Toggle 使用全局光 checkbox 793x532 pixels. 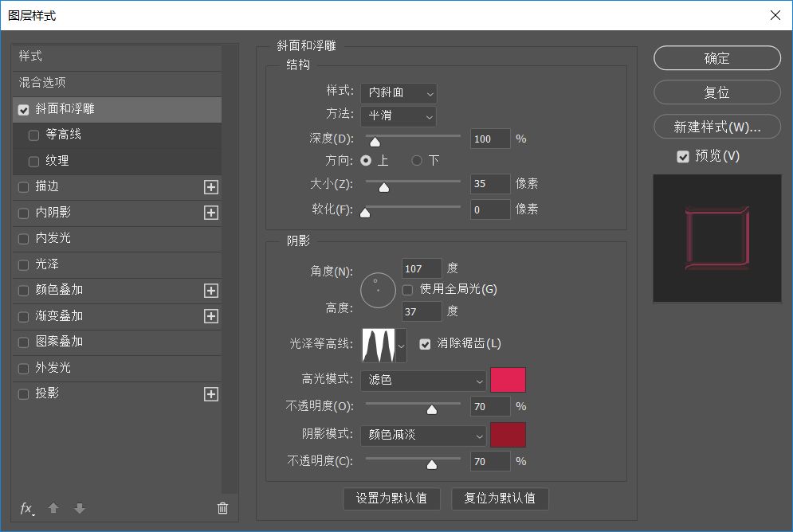pos(408,289)
